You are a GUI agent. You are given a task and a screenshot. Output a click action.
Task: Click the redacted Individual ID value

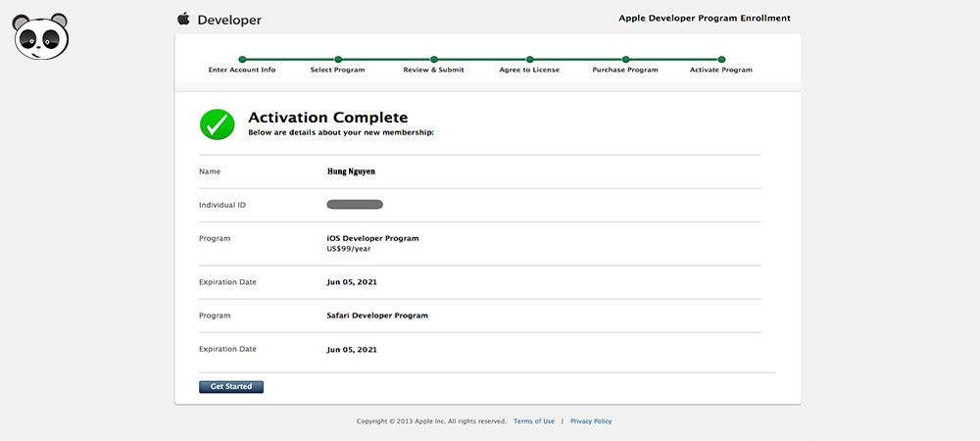click(355, 204)
